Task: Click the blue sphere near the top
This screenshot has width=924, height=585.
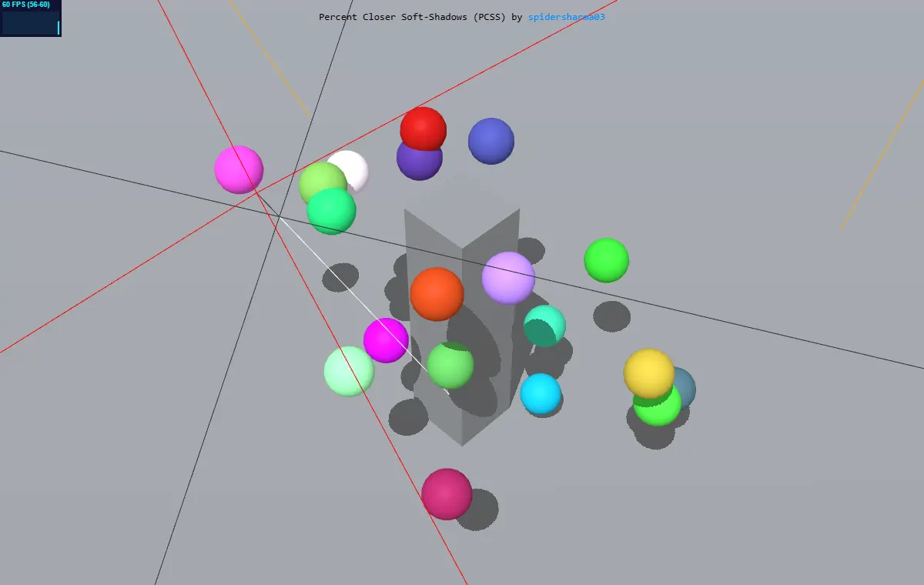Action: coord(491,141)
